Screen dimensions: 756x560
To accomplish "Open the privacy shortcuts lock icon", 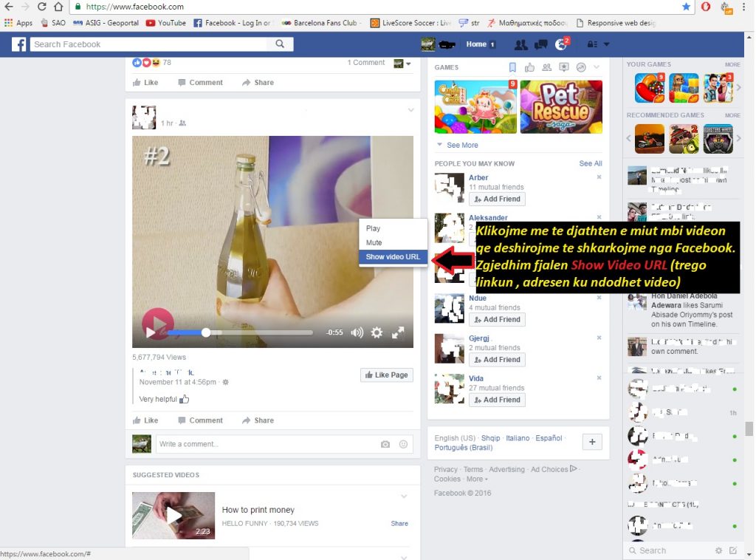I will point(592,44).
